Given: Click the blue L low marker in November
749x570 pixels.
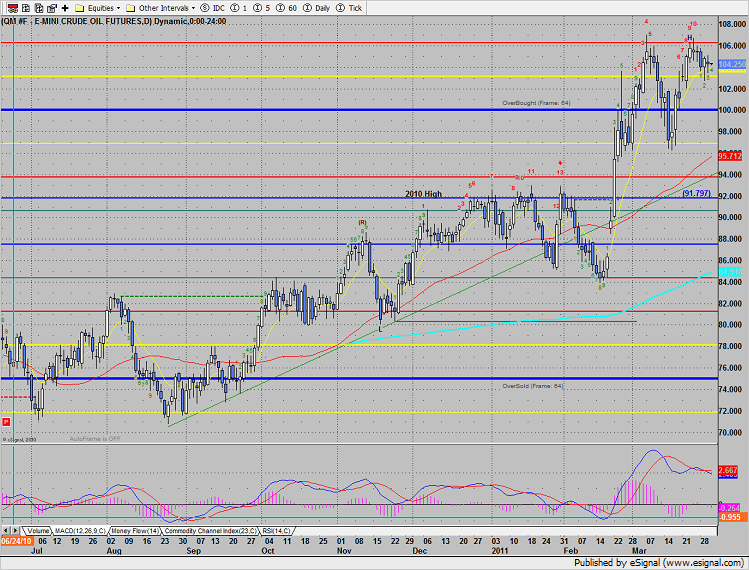Looking at the screenshot, I should pyautogui.click(x=380, y=329).
